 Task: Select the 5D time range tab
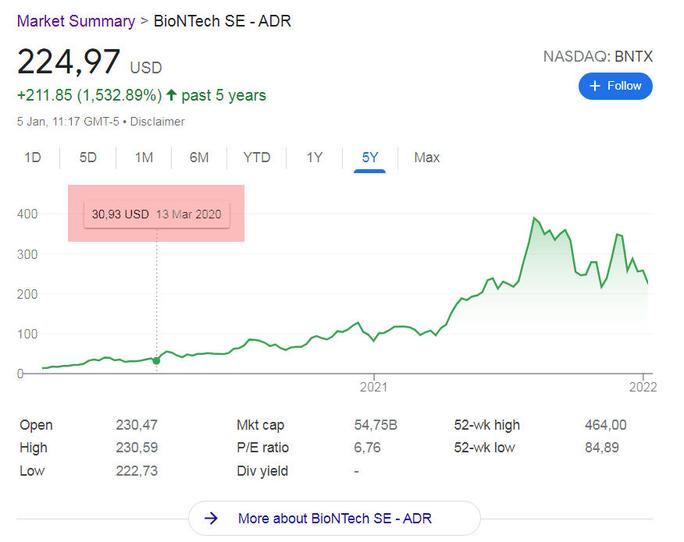pyautogui.click(x=88, y=157)
